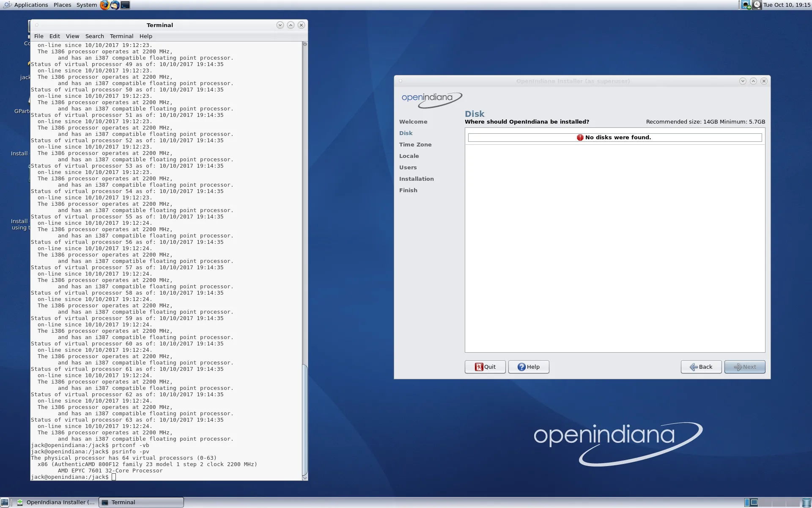The height and width of the screenshot is (508, 812).
Task: Switch to OpenIndiana Installer taskbar entry
Action: point(55,502)
